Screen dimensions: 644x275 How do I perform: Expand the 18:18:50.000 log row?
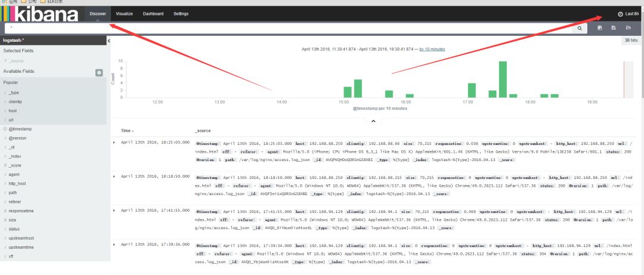coord(114,177)
